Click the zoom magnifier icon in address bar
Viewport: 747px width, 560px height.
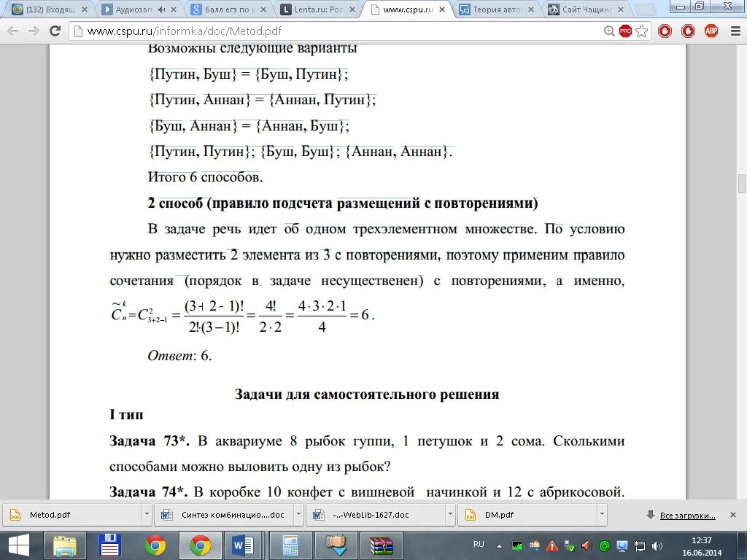609,31
